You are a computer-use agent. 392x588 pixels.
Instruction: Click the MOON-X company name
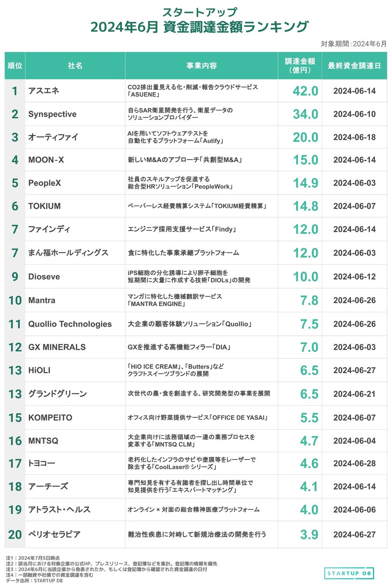(x=46, y=160)
